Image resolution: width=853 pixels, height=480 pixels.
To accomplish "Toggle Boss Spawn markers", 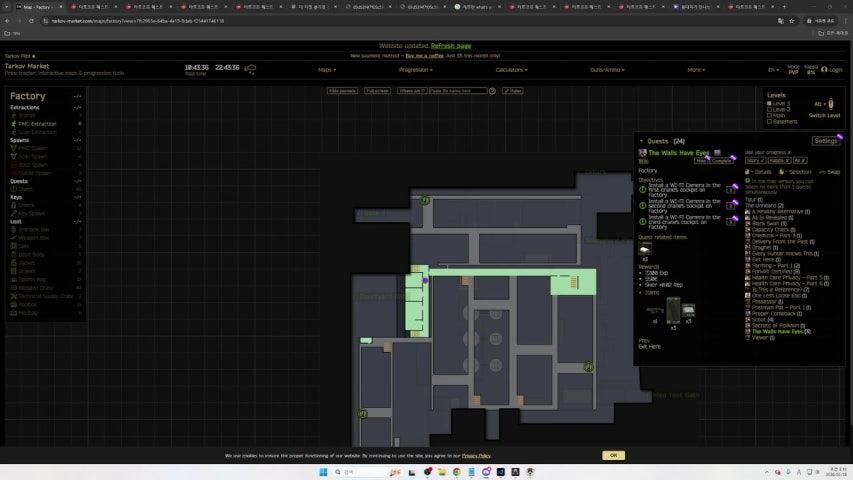I will click(33, 165).
